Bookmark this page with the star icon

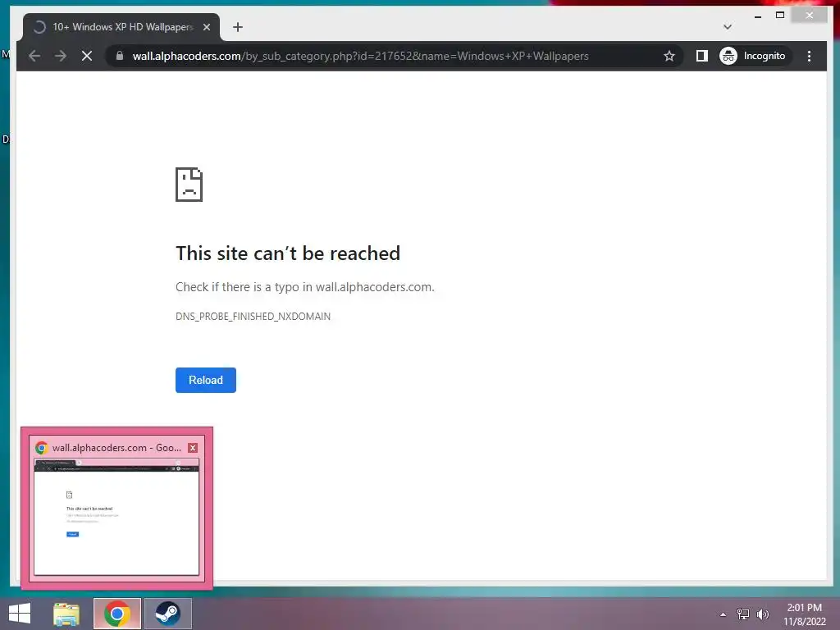669,56
